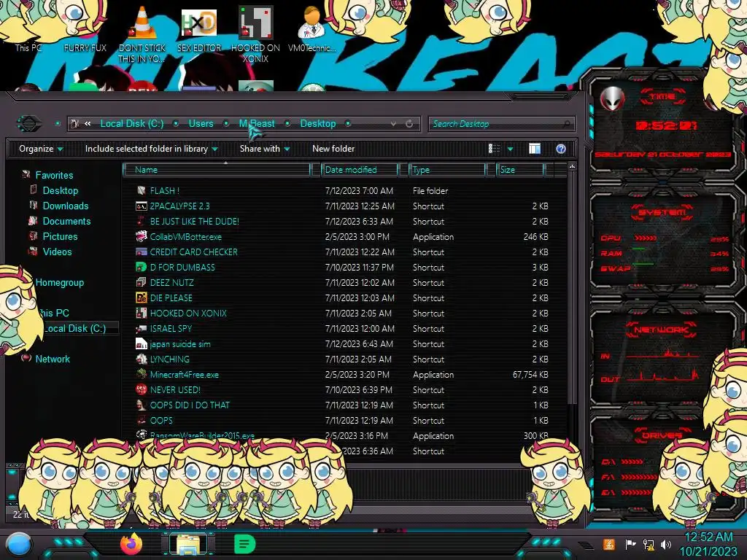Image resolution: width=747 pixels, height=560 pixels.
Task: Click the change view icon
Action: pyautogui.click(x=495, y=149)
